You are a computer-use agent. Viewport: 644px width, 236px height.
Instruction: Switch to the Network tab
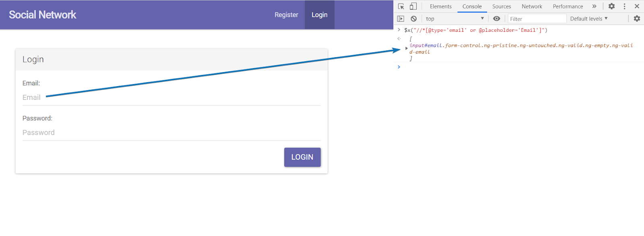point(532,6)
